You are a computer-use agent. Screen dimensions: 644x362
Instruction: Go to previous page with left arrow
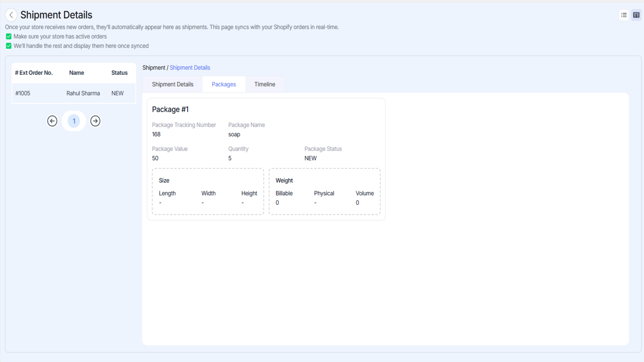52,121
